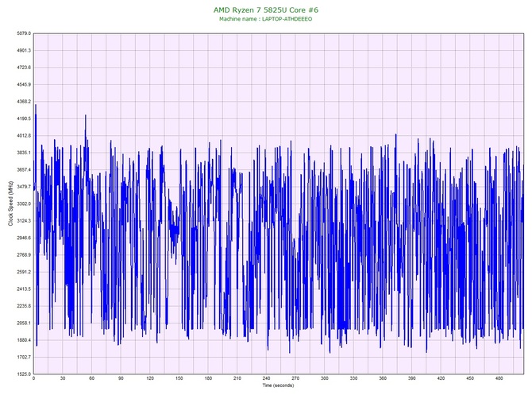Click the x-axis tick label 120
This screenshot has width=532, height=399.
150,378
